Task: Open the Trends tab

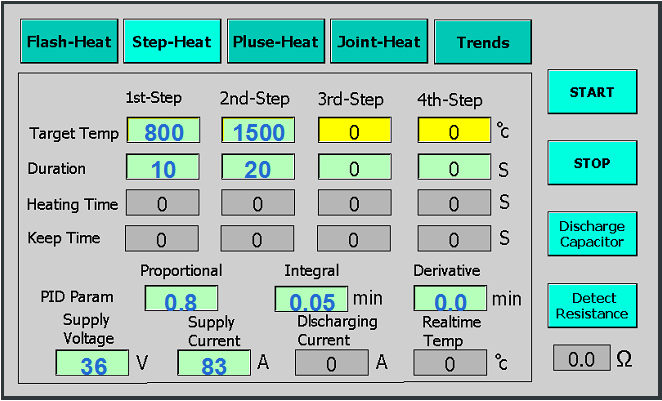Action: tap(483, 42)
